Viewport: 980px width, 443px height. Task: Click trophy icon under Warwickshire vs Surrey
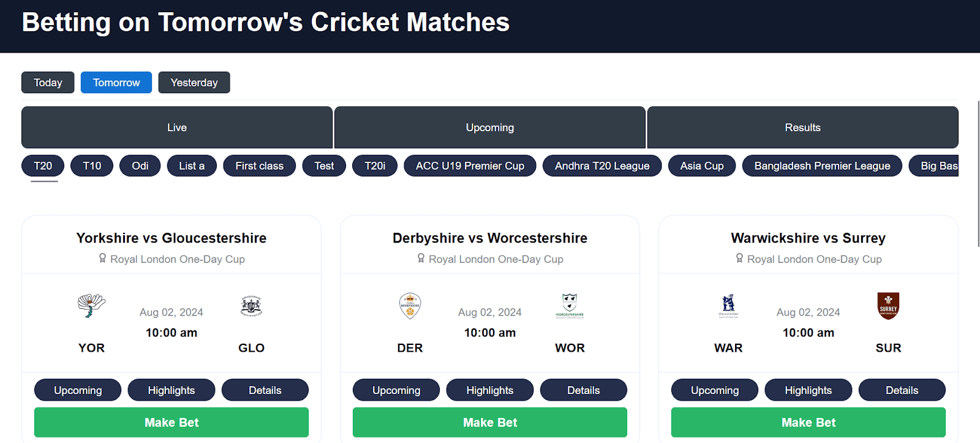740,259
